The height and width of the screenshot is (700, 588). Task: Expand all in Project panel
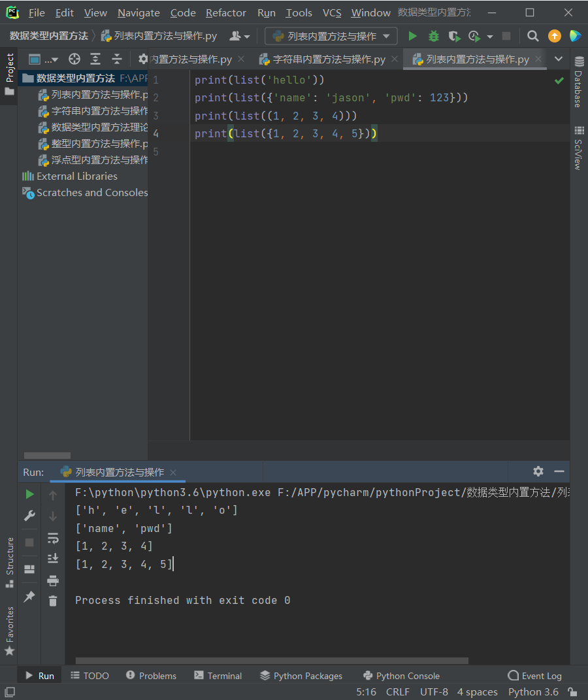[x=95, y=59]
